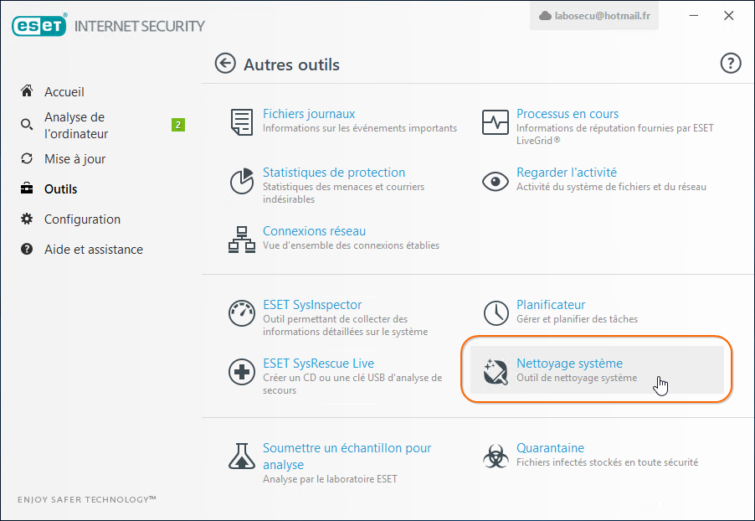This screenshot has height=521, width=755.
Task: Click the gear icon beside Configuration
Action: pyautogui.click(x=27, y=219)
